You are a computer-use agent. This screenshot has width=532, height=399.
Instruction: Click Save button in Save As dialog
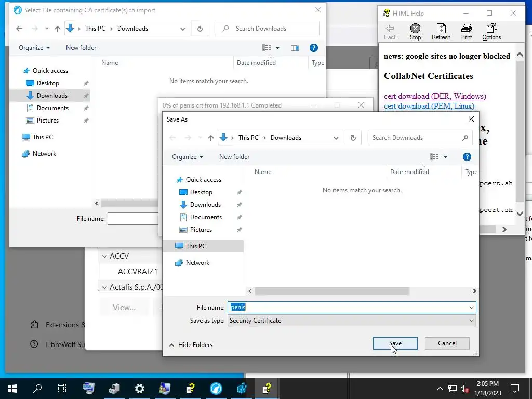click(x=395, y=343)
